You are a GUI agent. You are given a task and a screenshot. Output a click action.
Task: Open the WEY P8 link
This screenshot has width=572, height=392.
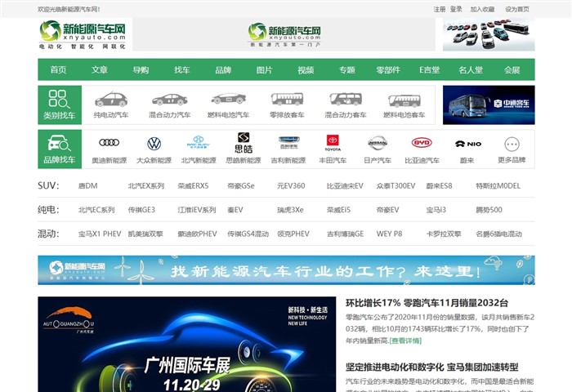point(389,234)
